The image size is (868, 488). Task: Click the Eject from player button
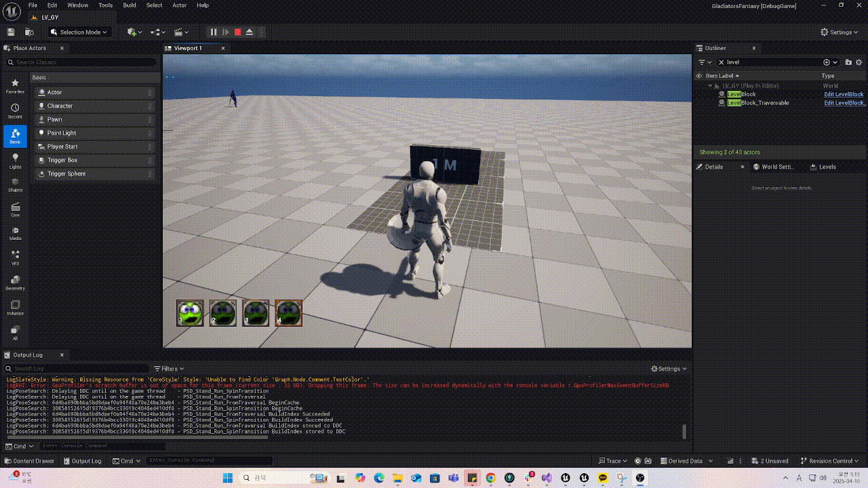(250, 32)
